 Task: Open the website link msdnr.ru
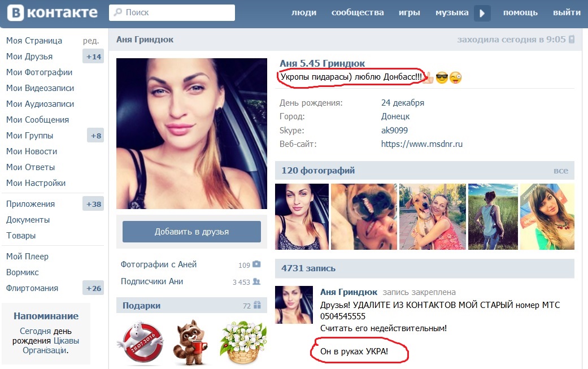[x=421, y=144]
